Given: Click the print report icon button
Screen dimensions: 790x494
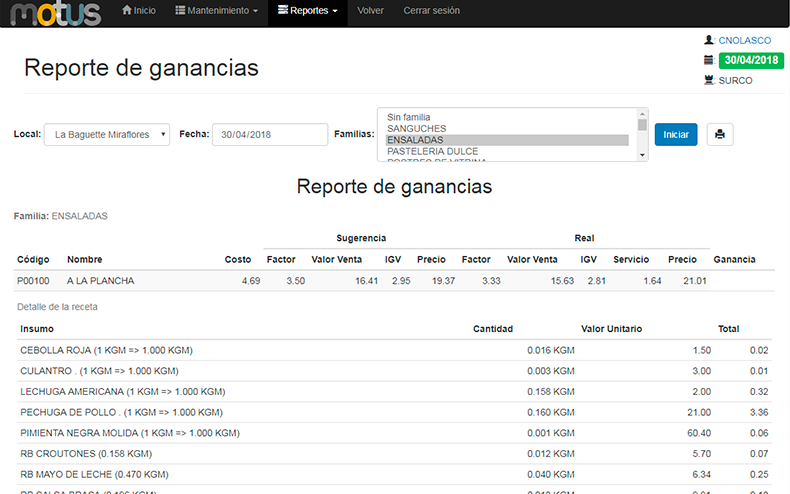Looking at the screenshot, I should click(x=719, y=134).
